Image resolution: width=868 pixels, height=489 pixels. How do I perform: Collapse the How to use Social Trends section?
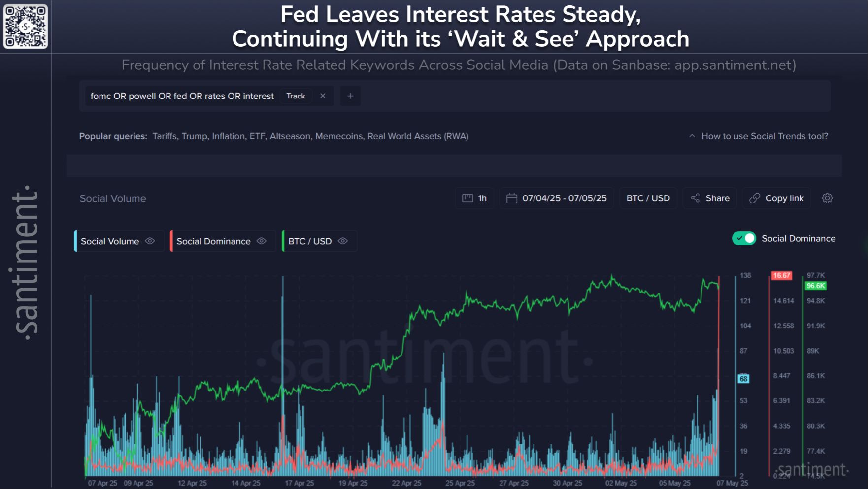tap(692, 136)
